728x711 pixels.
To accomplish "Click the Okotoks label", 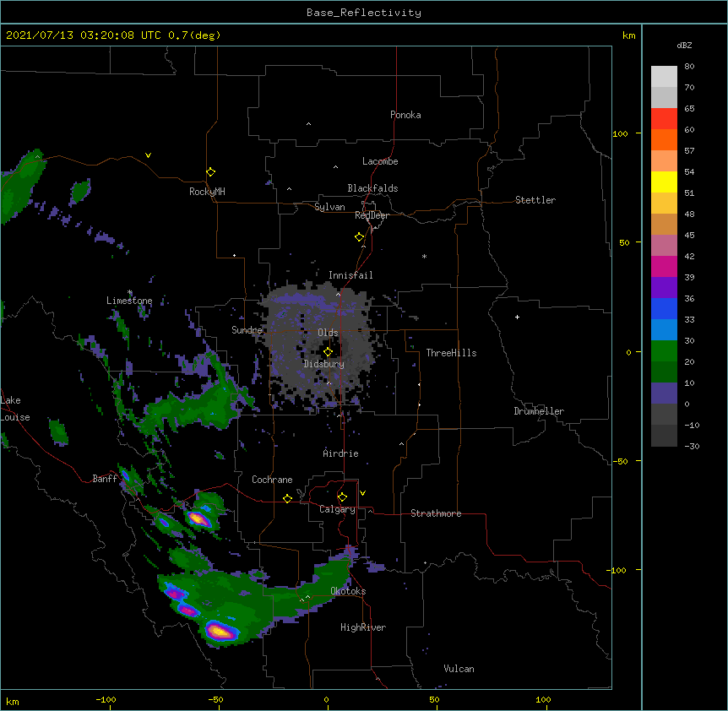I will [348, 591].
